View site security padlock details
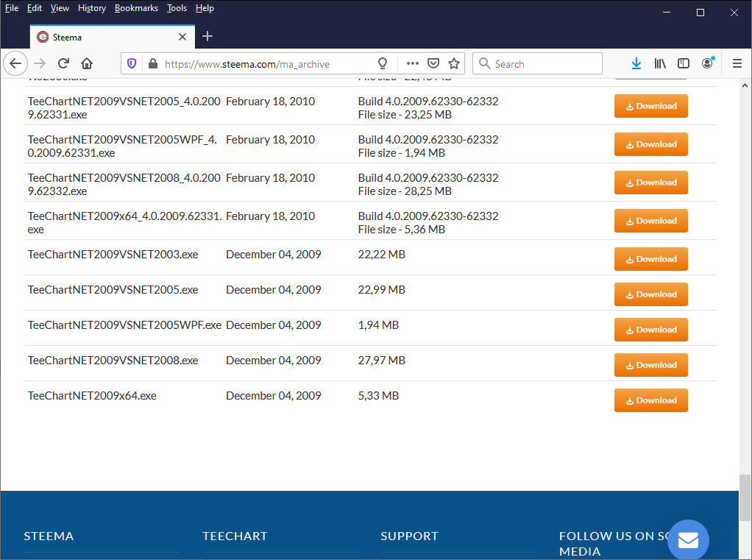The width and height of the screenshot is (752, 560). tap(153, 63)
